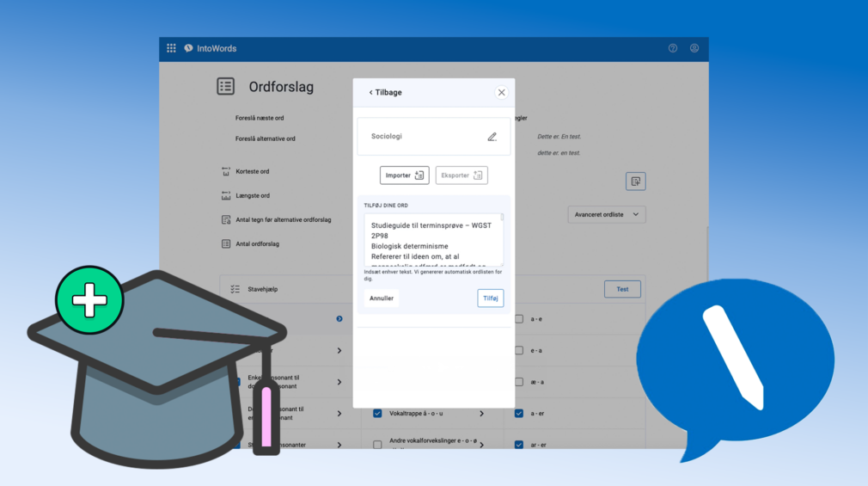Viewport: 868px width, 486px height.
Task: Click the Korteste ord icon
Action: (x=226, y=171)
